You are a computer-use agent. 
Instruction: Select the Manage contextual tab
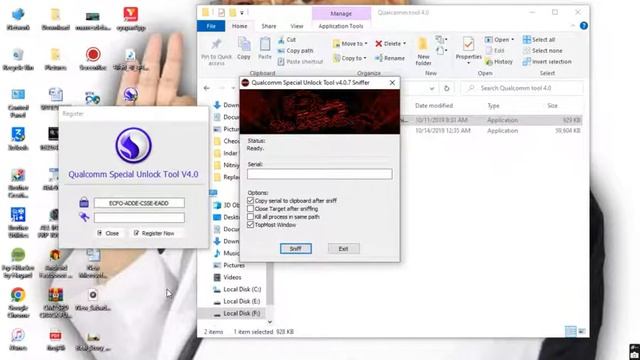tap(341, 13)
